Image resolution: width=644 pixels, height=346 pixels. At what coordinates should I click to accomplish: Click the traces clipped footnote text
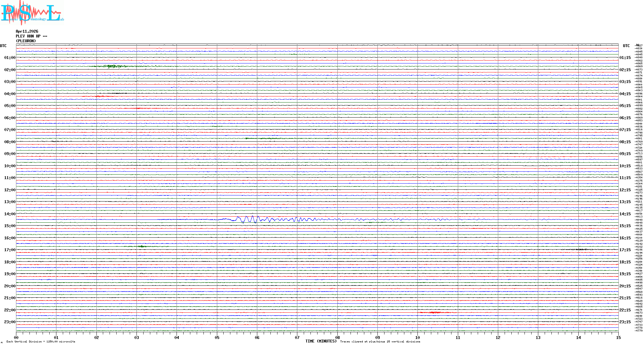click(380, 342)
